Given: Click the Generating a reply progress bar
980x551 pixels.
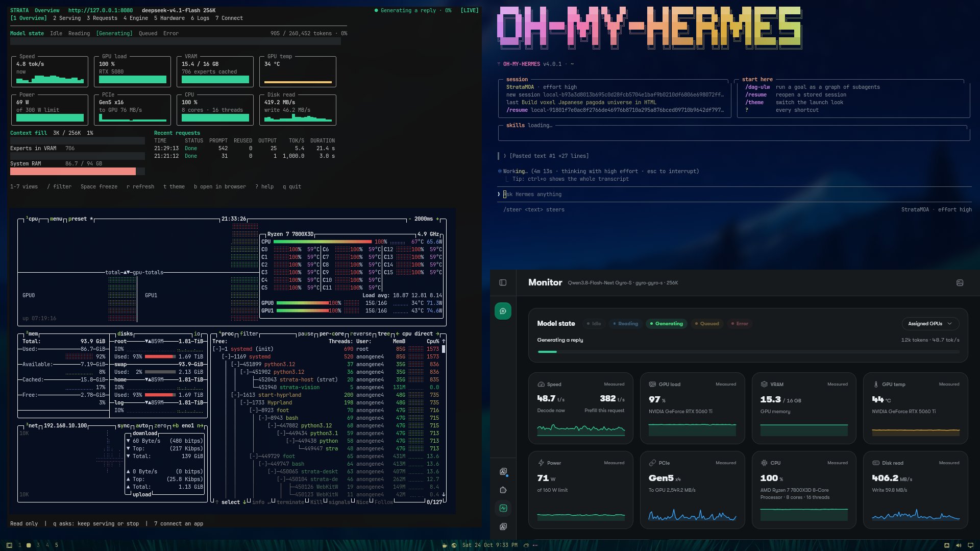Looking at the screenshot, I should click(x=748, y=351).
